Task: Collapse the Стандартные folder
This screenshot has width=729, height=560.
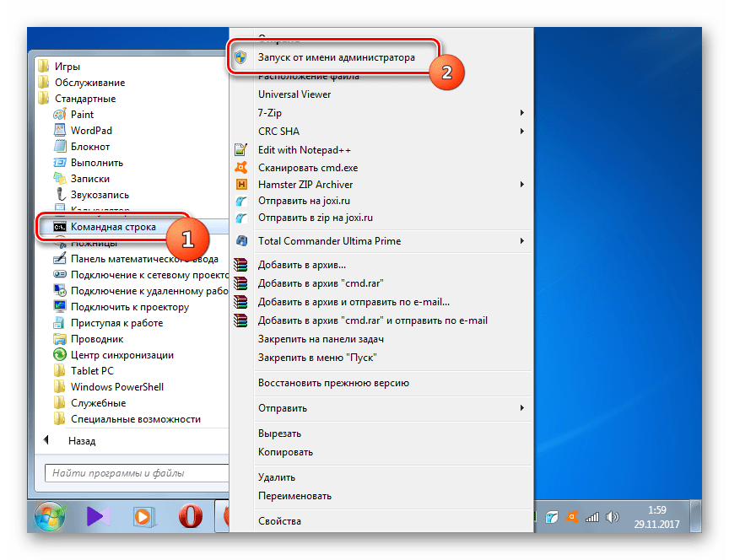Action: click(77, 99)
